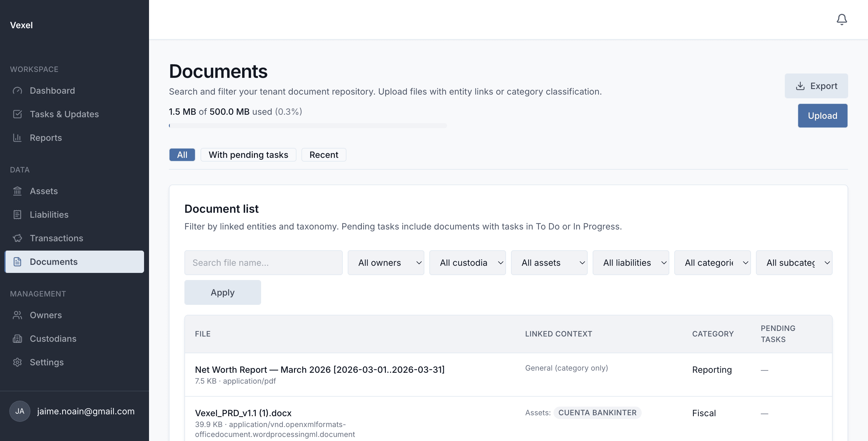Select the All filter chip
Screen dimensions: 868x441
182,154
